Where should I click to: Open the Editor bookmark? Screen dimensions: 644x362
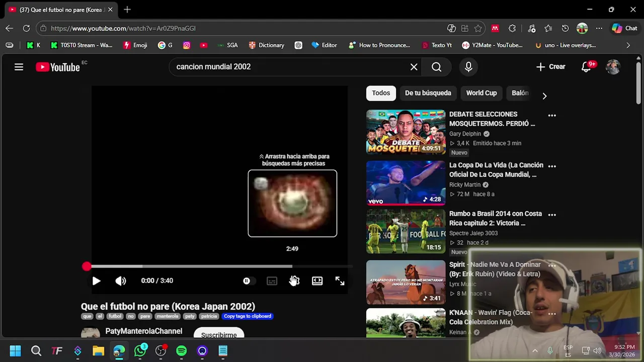tap(324, 45)
